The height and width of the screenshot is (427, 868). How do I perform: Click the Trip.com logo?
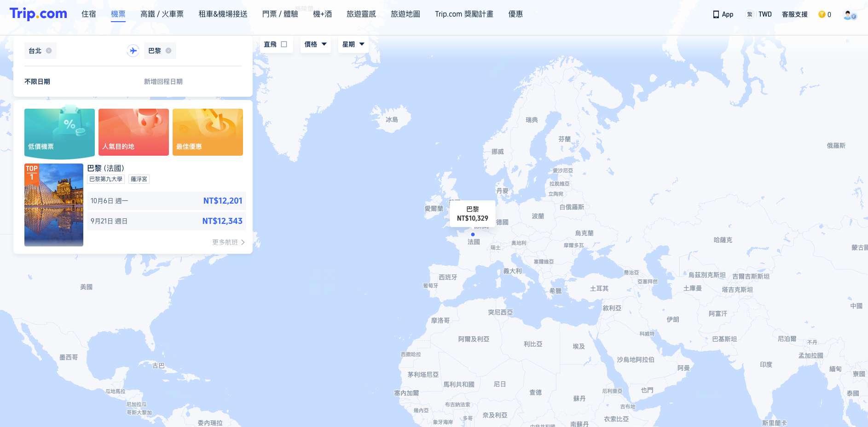click(38, 14)
